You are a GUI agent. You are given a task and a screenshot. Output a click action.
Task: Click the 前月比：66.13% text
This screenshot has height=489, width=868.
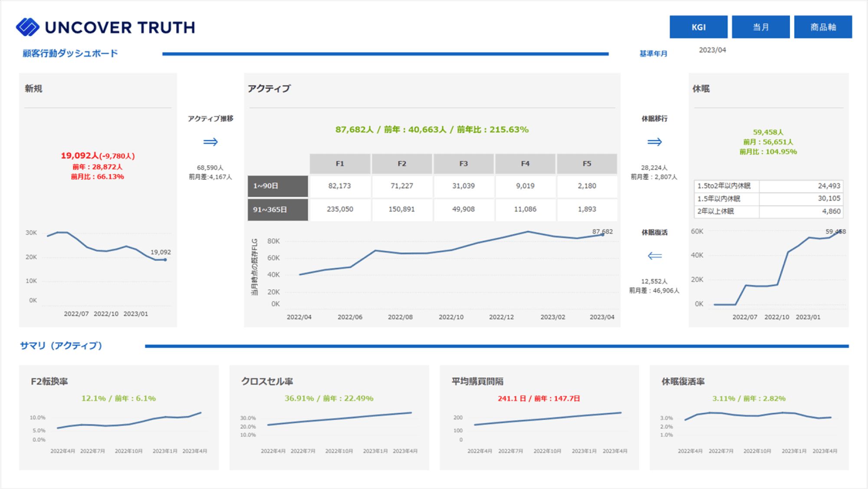pyautogui.click(x=98, y=177)
